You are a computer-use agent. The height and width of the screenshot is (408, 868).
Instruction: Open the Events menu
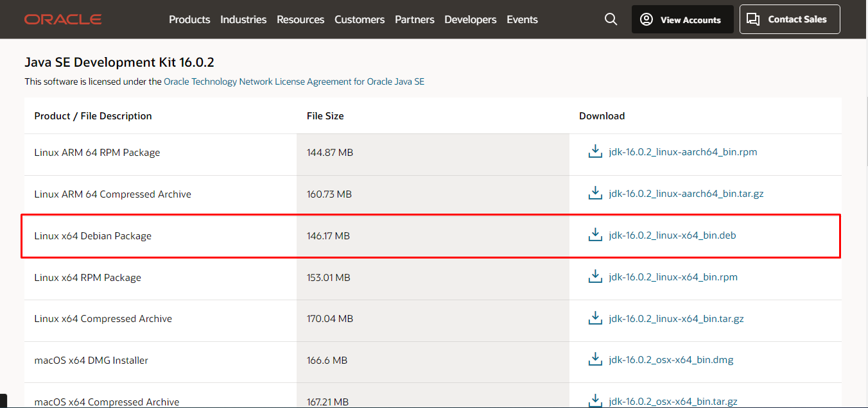pyautogui.click(x=522, y=19)
